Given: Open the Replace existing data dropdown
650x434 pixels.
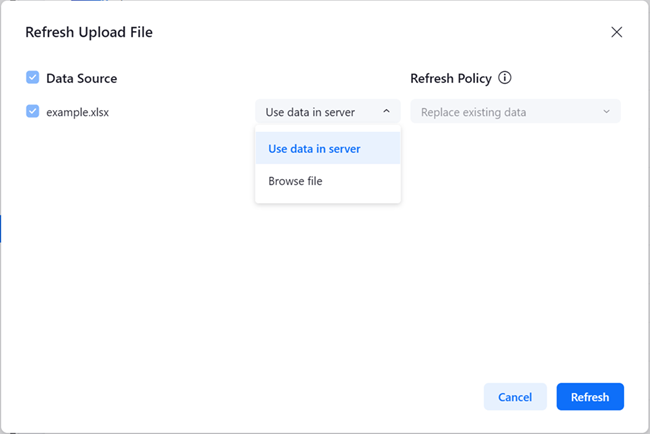Looking at the screenshot, I should coord(514,112).
